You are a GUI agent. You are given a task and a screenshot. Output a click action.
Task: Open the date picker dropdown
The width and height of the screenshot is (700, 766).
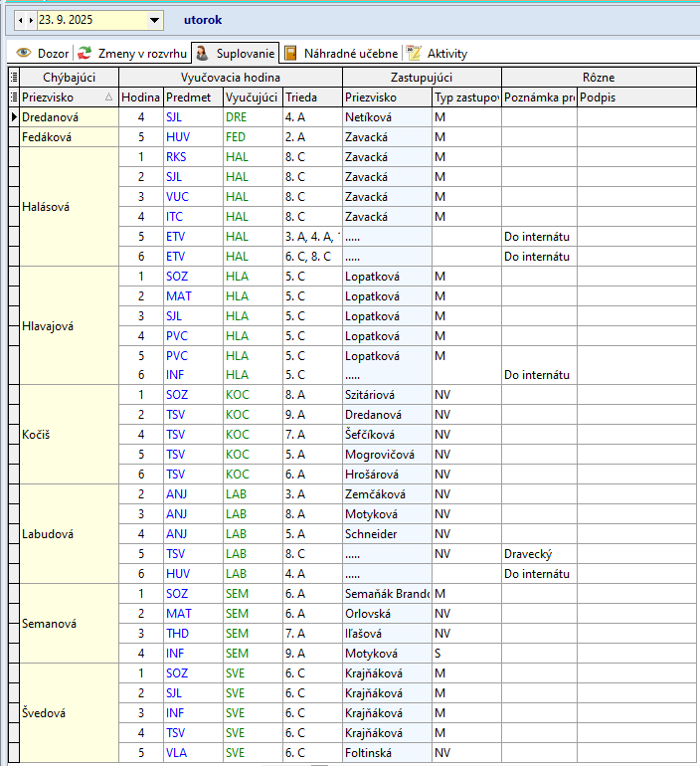[154, 19]
